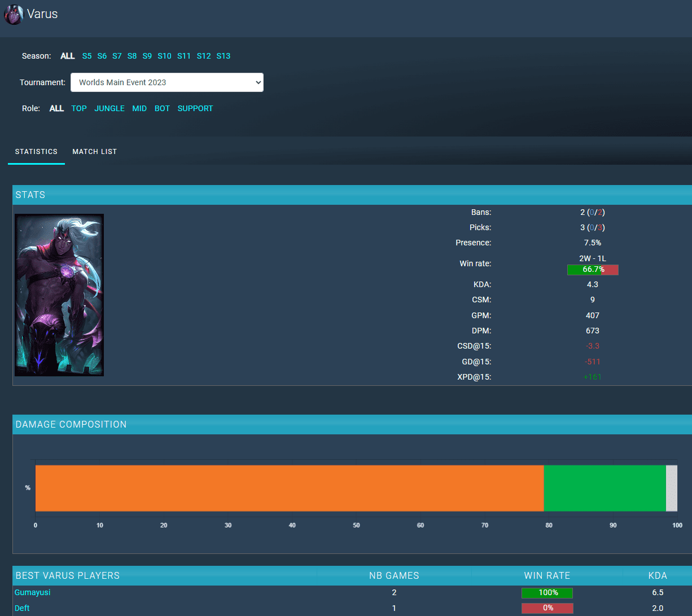Image resolution: width=692 pixels, height=616 pixels.
Task: Click the Varus champion icon in header
Action: 14,14
